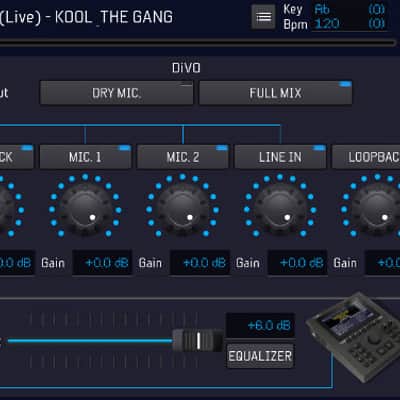
Task: Toggle the MIC. 1 channel
Action: tap(85, 157)
